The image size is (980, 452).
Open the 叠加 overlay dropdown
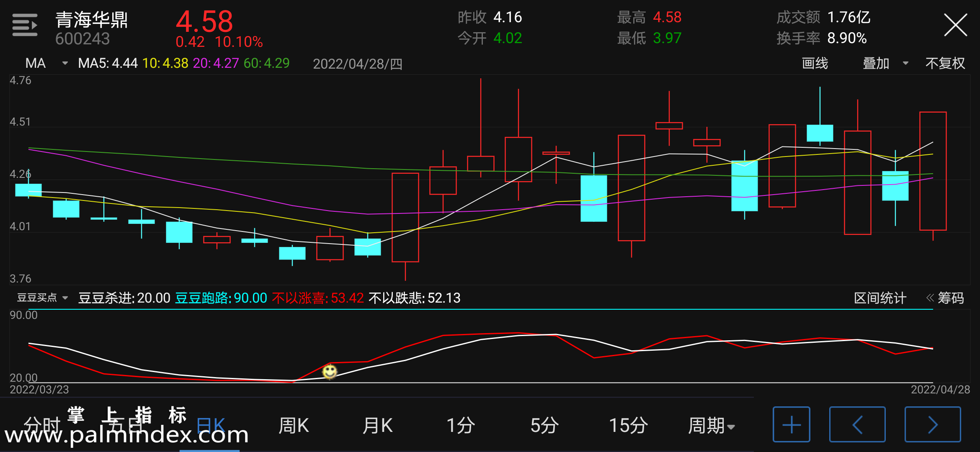(886, 63)
